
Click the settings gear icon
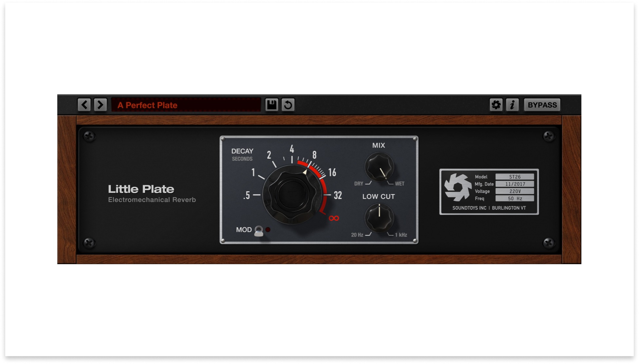496,104
